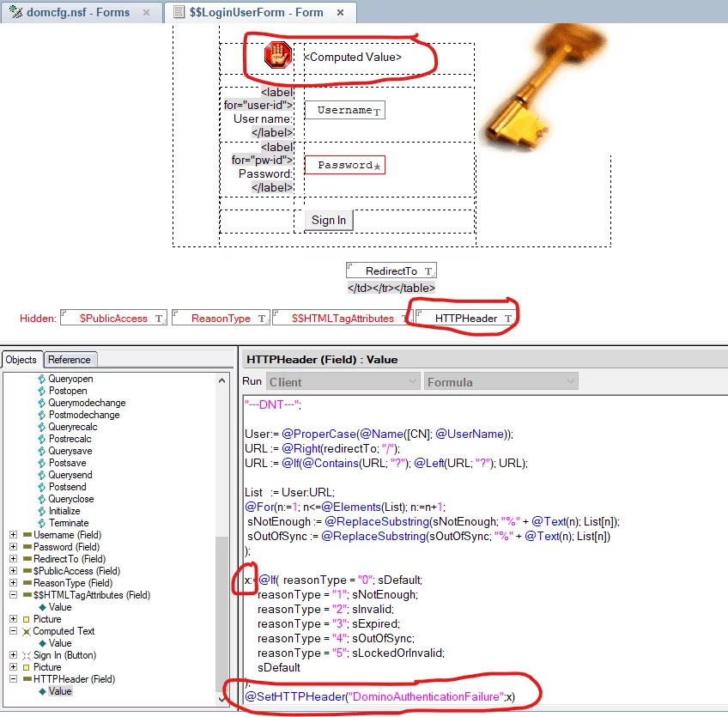Select Value under $$HTMLTagAttributes field

(x=60, y=607)
